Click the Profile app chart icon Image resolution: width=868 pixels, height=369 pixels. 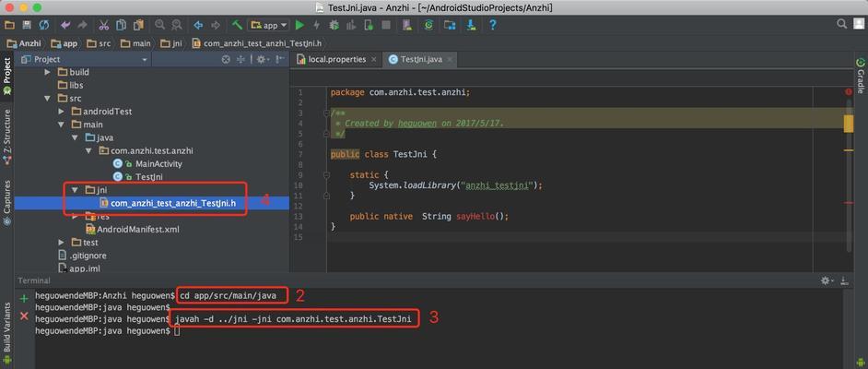pyautogui.click(x=351, y=25)
